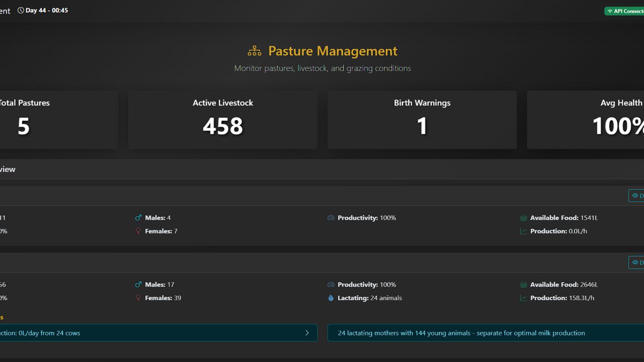Click the female icon next to Females: 39
This screenshot has width=644, height=362.
pos(138,298)
